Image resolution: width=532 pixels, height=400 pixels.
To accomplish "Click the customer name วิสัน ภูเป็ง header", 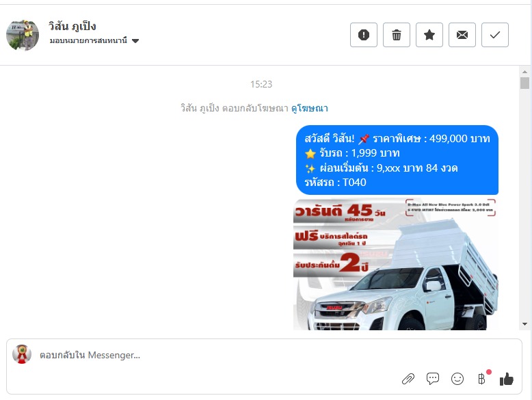I will click(72, 26).
